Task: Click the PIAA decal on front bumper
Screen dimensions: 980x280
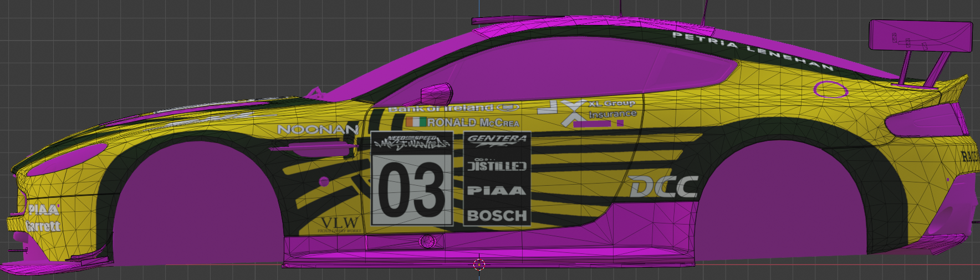Action: 44,210
